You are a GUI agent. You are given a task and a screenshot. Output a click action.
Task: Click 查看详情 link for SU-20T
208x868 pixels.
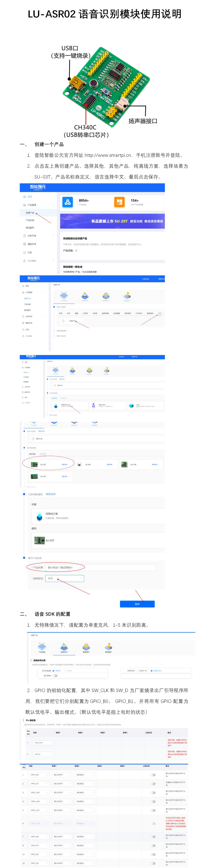coord(64,476)
